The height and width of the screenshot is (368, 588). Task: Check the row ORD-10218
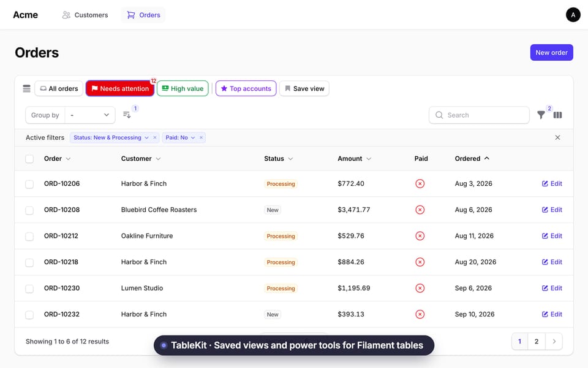29,263
